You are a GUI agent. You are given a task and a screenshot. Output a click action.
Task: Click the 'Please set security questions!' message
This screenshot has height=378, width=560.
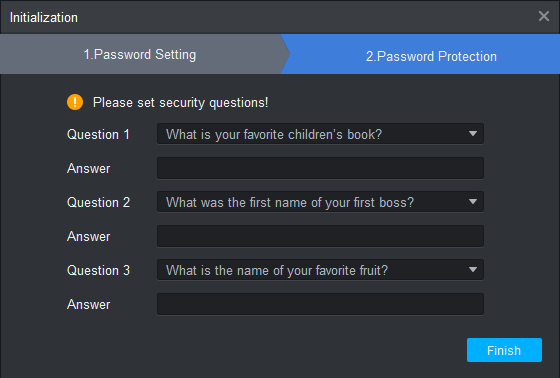pyautogui.click(x=180, y=103)
